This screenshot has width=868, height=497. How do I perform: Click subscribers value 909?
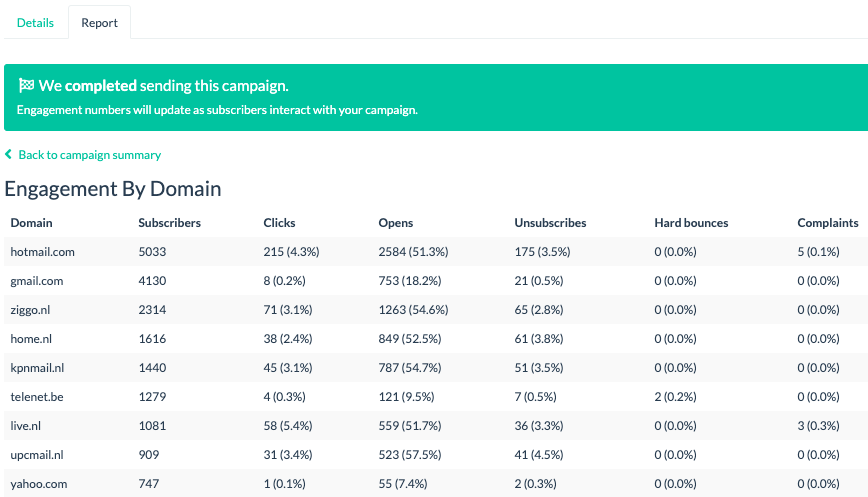click(x=149, y=455)
